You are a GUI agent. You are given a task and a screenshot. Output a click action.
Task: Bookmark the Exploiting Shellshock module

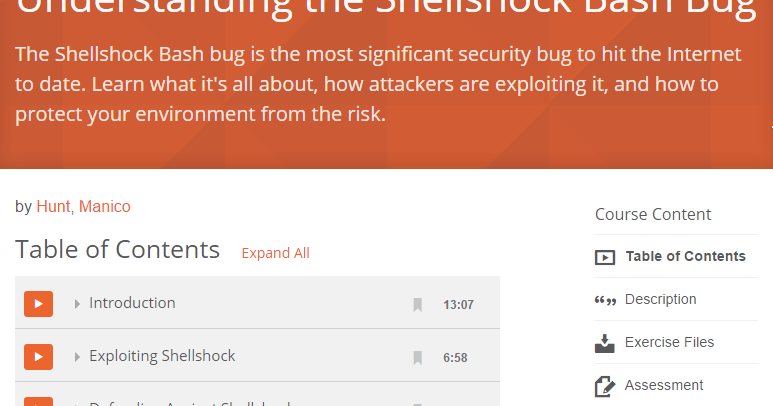click(418, 358)
